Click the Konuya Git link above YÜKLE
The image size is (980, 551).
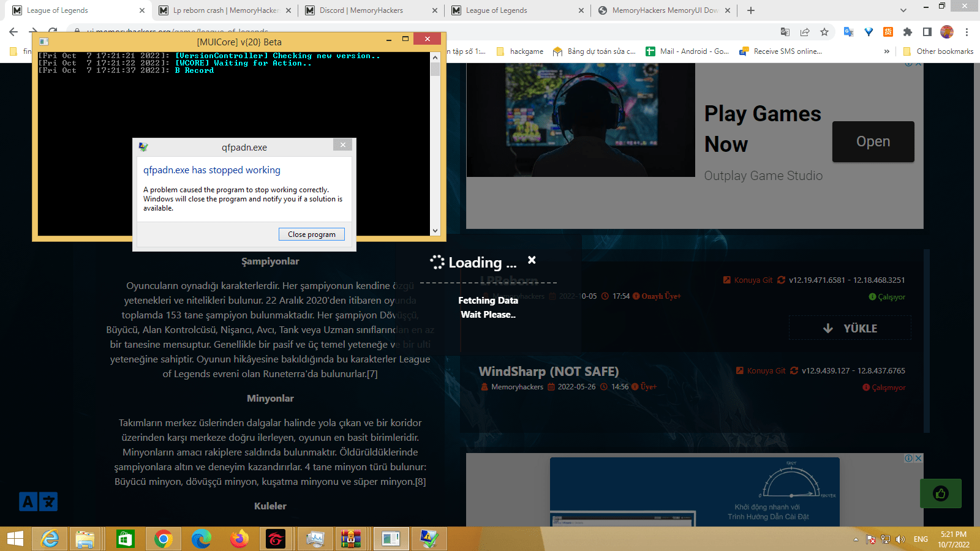point(747,280)
